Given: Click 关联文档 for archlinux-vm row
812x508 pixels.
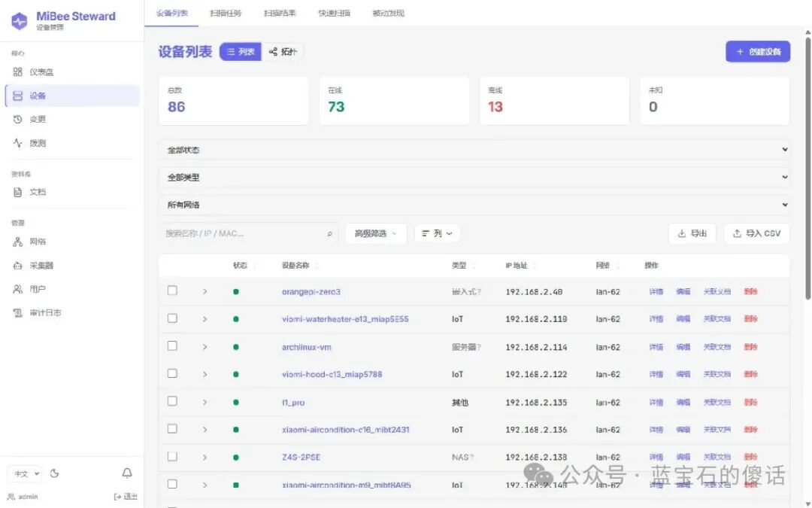Looking at the screenshot, I should pyautogui.click(x=717, y=347).
